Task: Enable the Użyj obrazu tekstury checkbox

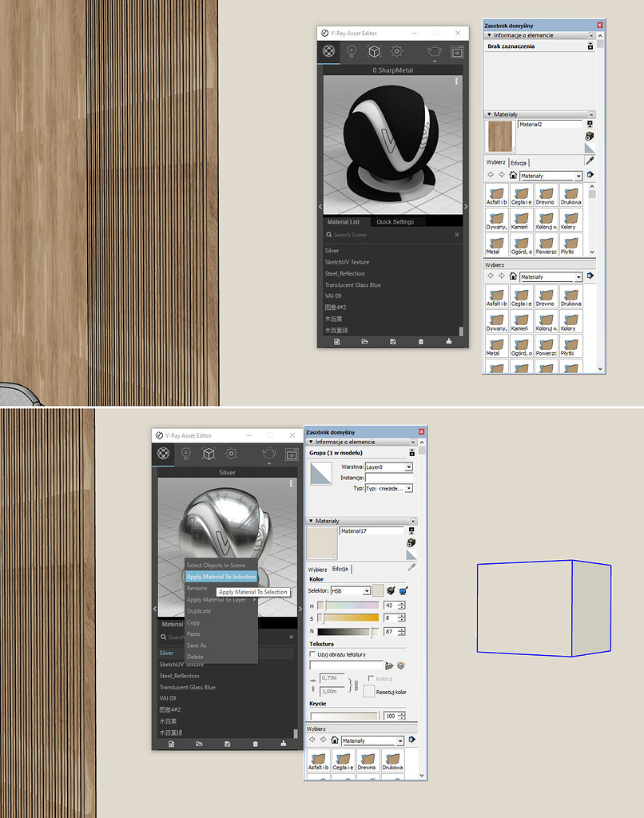Action: 312,653
